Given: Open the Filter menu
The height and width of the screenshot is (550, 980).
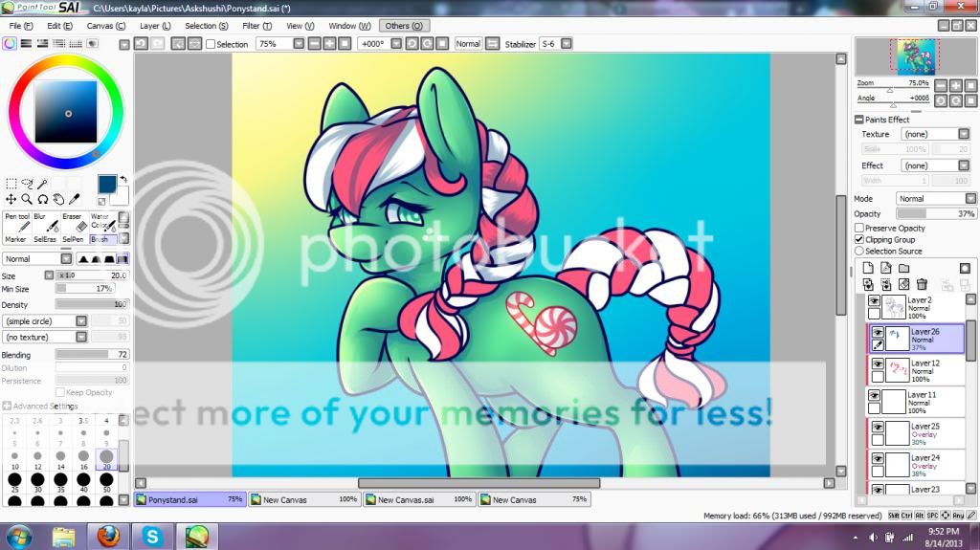Looking at the screenshot, I should point(255,26).
